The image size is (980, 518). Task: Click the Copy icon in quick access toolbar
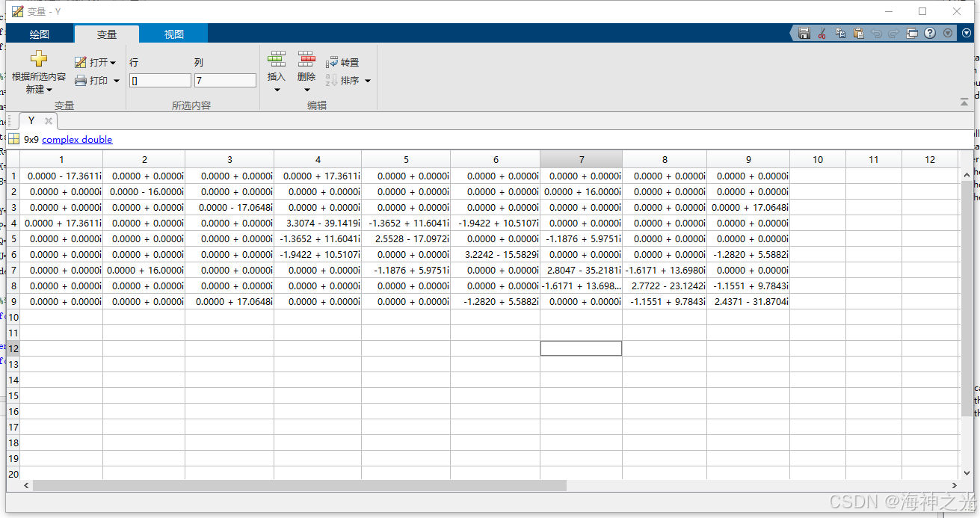click(x=840, y=33)
